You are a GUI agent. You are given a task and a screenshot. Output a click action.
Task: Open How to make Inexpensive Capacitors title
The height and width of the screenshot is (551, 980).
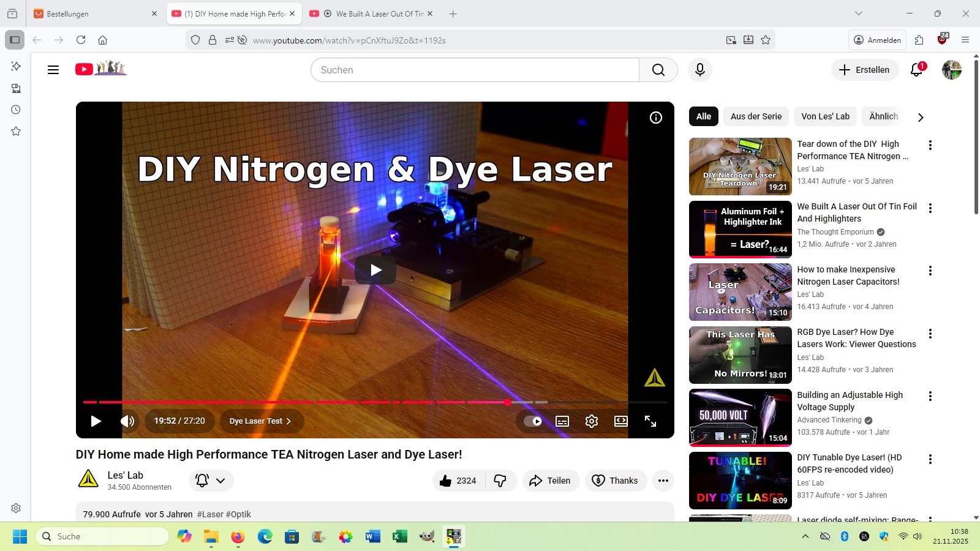point(848,275)
